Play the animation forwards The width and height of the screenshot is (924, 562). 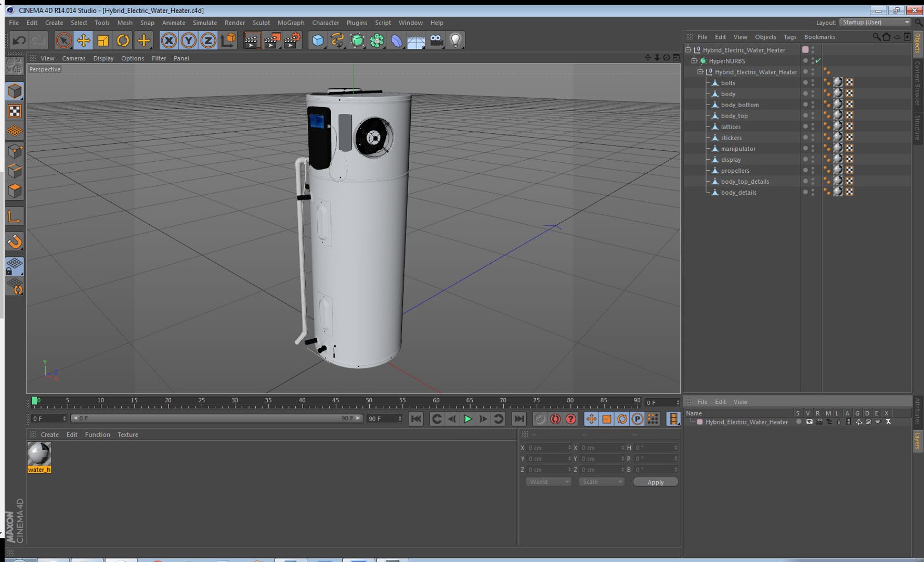pyautogui.click(x=467, y=419)
